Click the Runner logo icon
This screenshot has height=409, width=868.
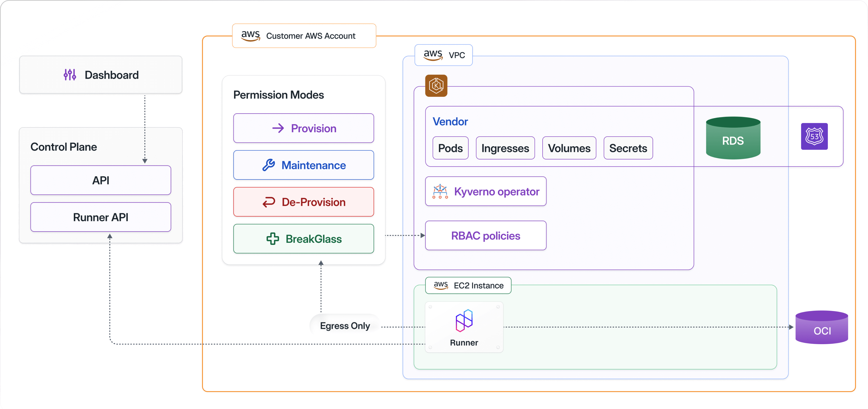pos(464,320)
